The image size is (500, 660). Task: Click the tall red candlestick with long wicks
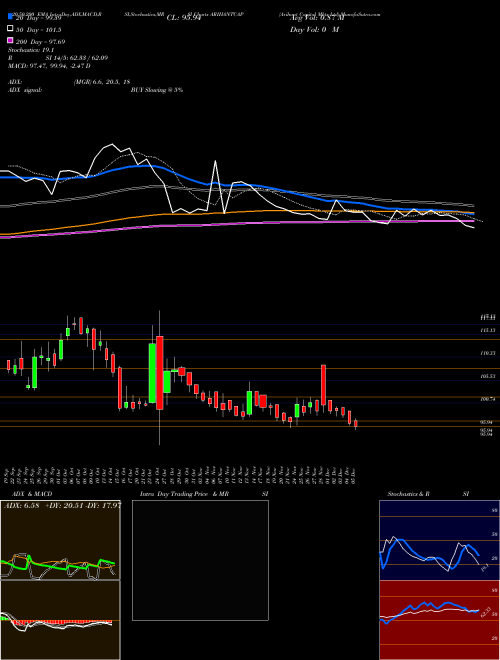[x=160, y=373]
